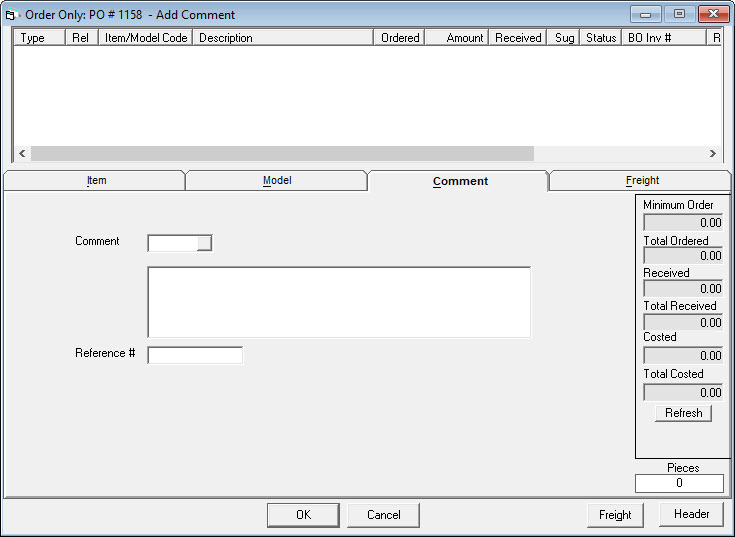
Task: Click the Total Received amount field
Action: click(683, 322)
